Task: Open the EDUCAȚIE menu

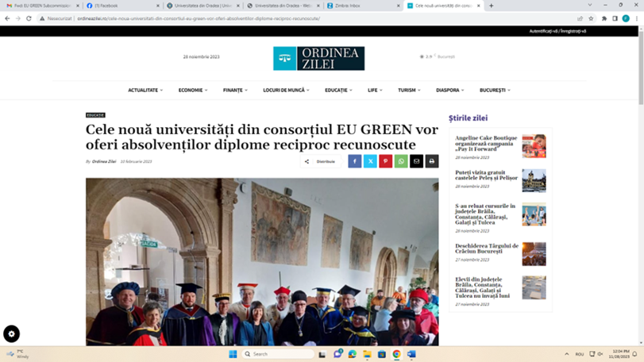Action: click(338, 90)
